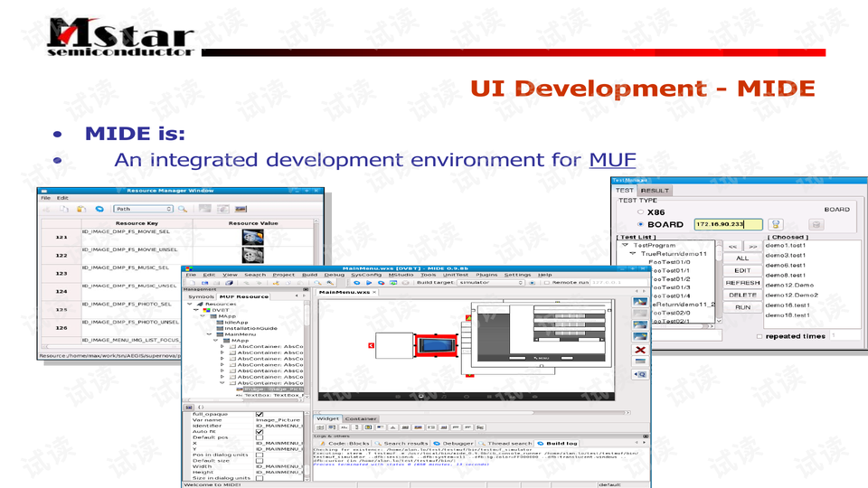Click the REFRESH button in Test Manager

coord(742,283)
